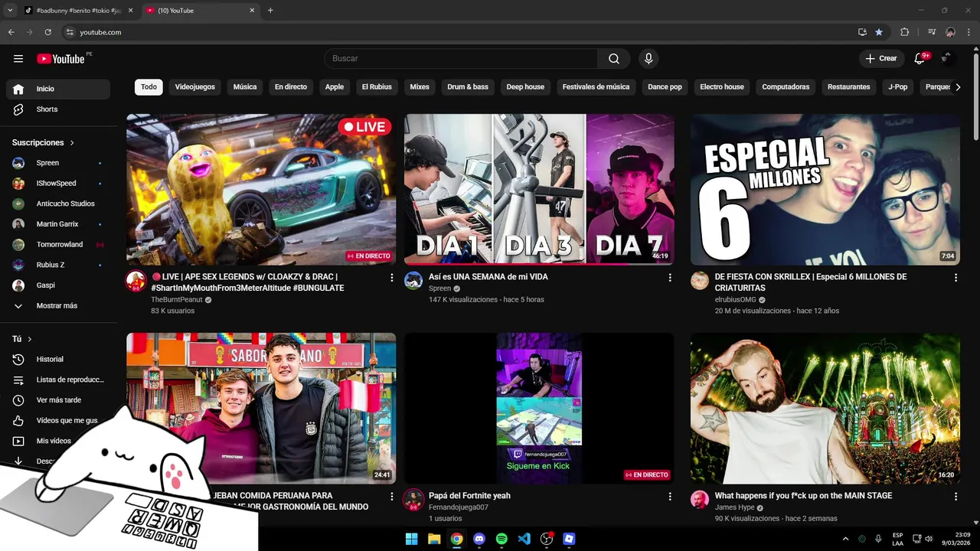Open Spotify from the taskbar
The width and height of the screenshot is (980, 551).
point(501,539)
